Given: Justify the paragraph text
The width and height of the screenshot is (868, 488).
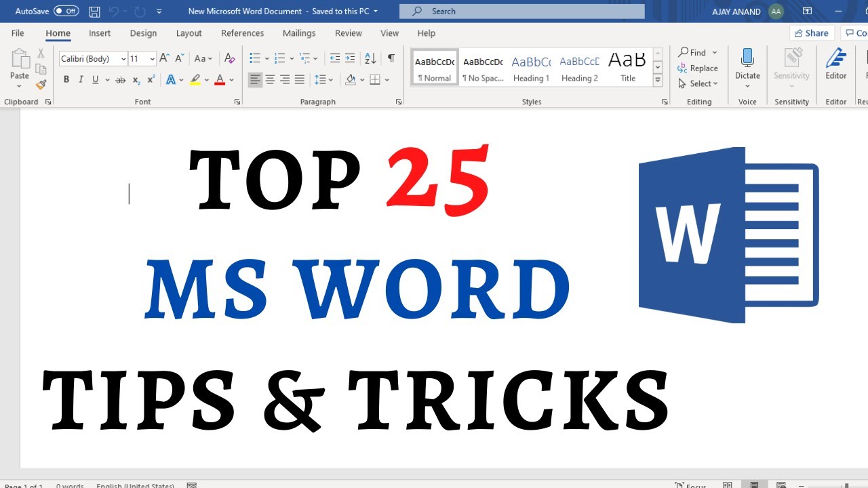Looking at the screenshot, I should pos(300,80).
